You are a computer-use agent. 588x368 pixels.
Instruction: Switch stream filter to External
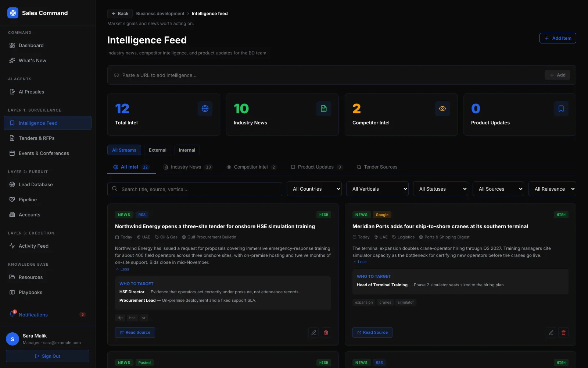pos(158,150)
